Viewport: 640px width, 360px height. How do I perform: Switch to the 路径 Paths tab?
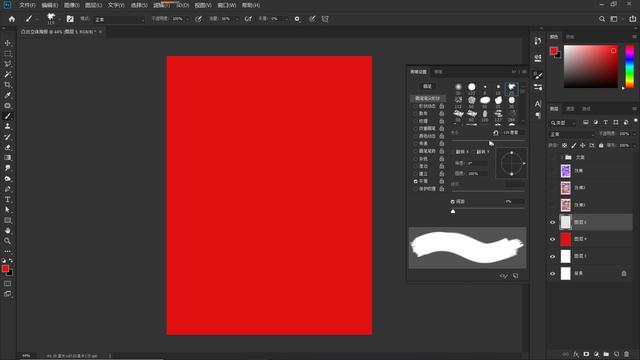586,109
